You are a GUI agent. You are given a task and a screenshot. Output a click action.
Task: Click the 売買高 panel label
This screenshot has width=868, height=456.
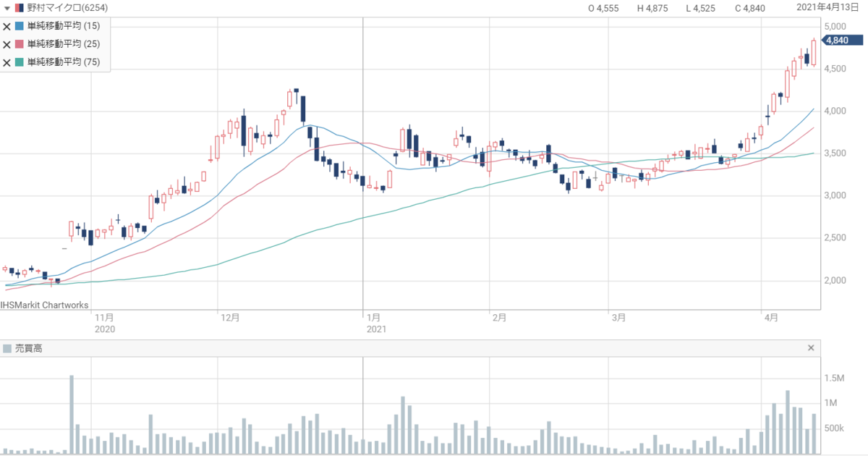29,349
